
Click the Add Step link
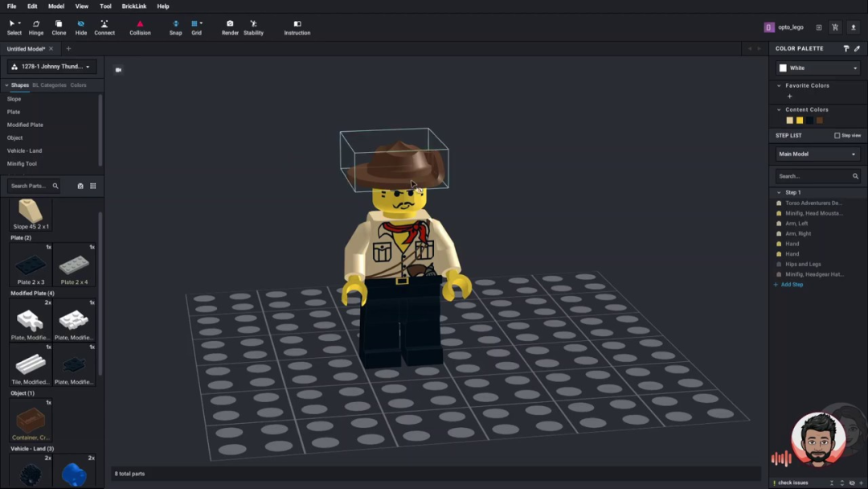pos(792,285)
